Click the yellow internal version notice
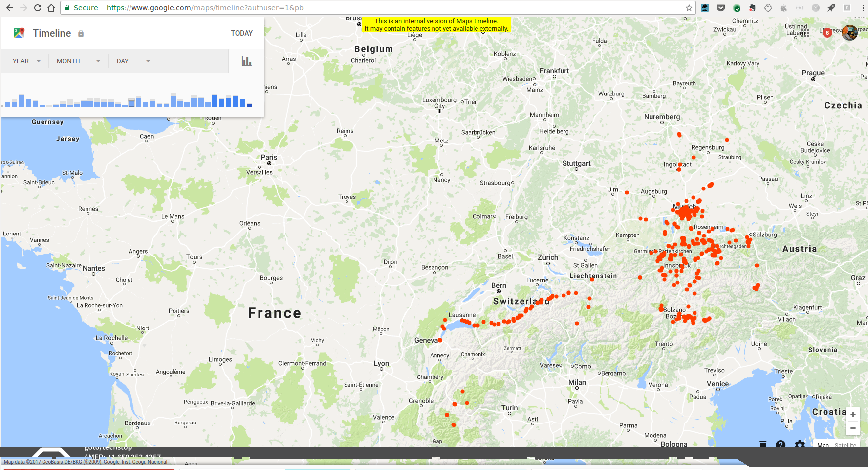The height and width of the screenshot is (470, 868). (x=436, y=25)
